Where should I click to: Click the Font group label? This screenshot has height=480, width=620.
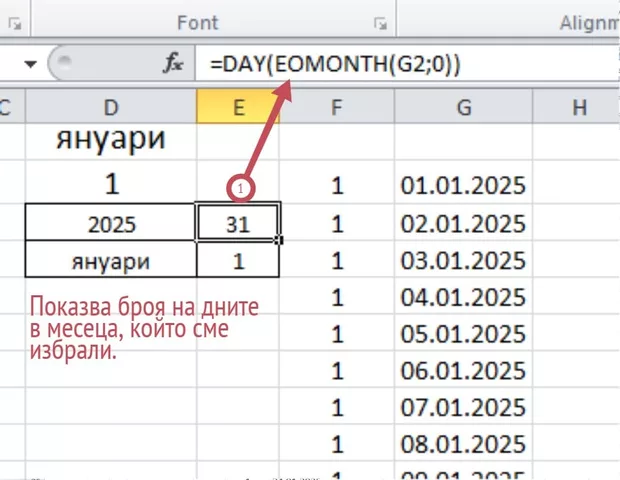click(197, 23)
